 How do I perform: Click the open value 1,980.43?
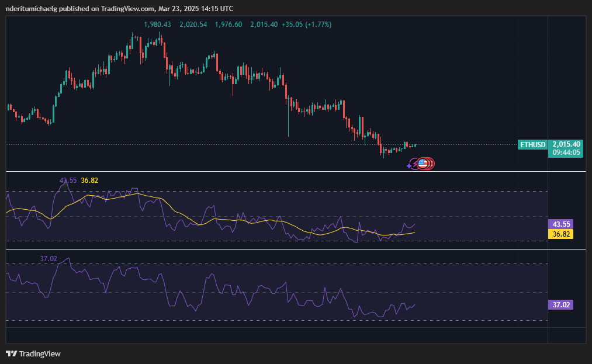pos(157,25)
